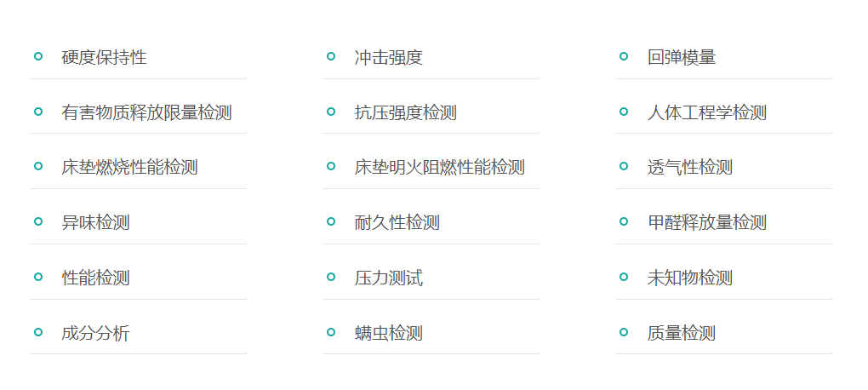Click 抗压强度检测 item

pyautogui.click(x=405, y=112)
